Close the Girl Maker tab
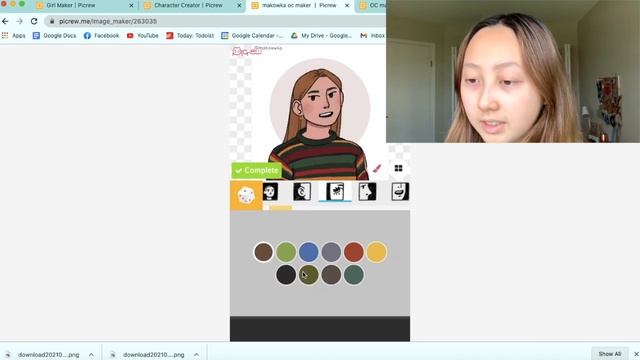640x360 pixels. pos(131,6)
